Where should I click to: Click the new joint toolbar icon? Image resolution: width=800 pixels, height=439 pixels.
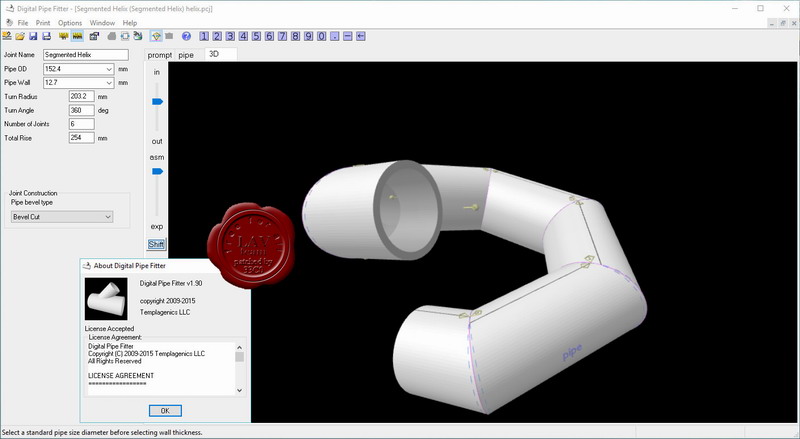[7, 36]
